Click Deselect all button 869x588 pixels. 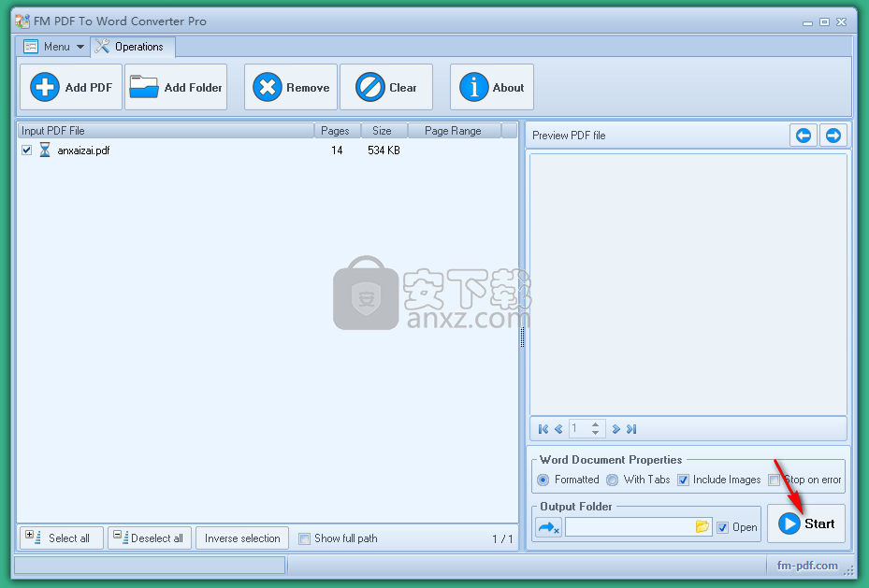point(149,538)
